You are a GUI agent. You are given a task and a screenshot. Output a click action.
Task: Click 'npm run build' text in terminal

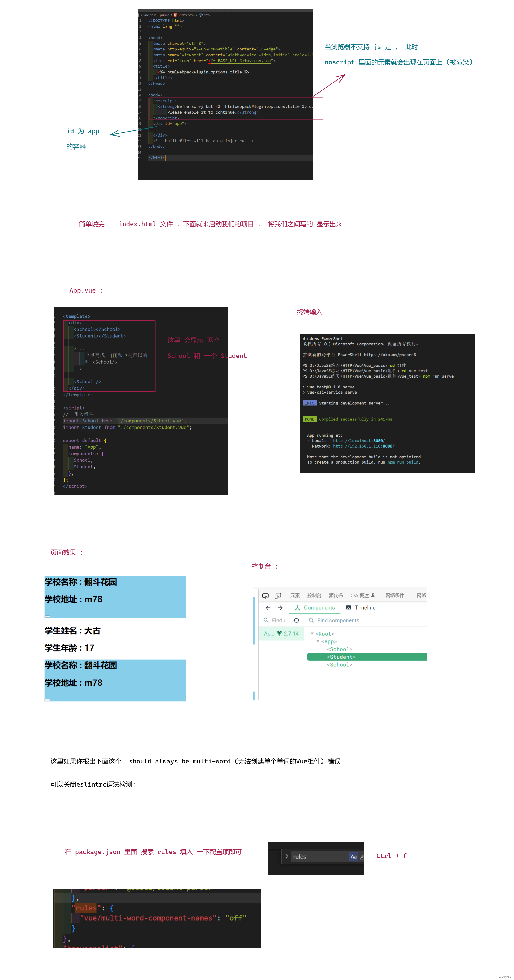[403, 462]
